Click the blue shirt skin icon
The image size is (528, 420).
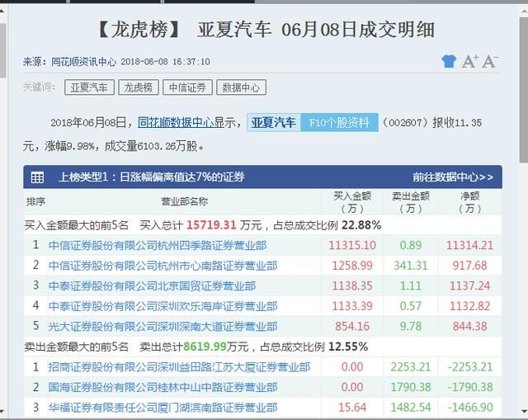tap(449, 61)
